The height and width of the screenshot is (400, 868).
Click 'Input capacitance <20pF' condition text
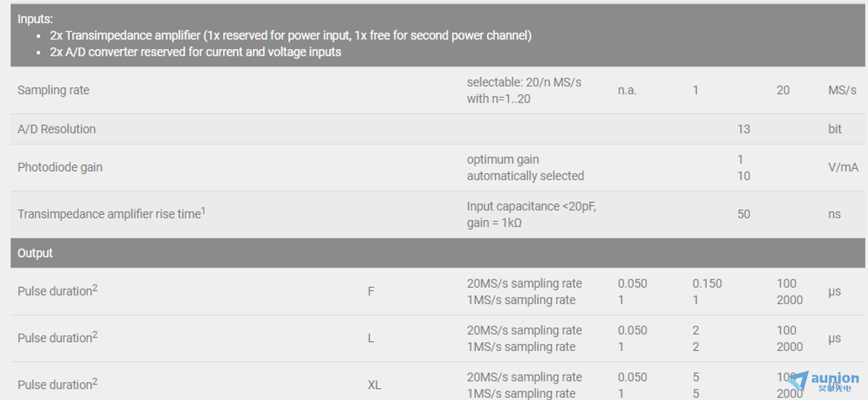531,207
